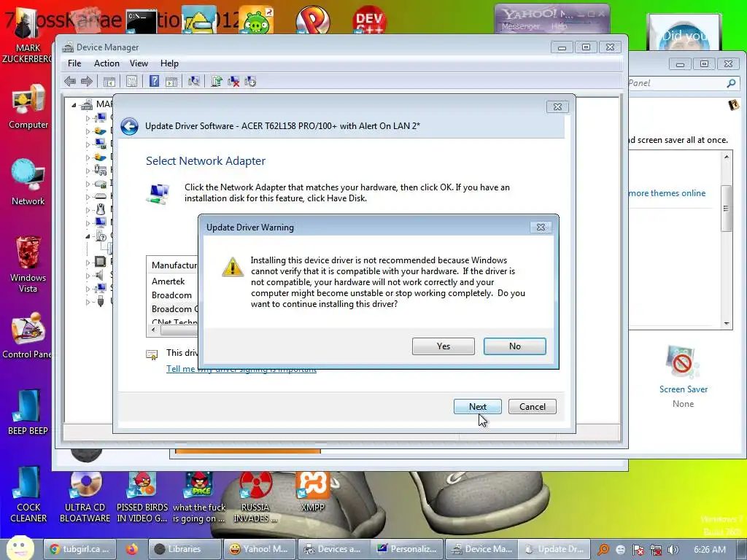The image size is (747, 560).
Task: Open the File menu in Device Manager
Action: click(x=74, y=63)
